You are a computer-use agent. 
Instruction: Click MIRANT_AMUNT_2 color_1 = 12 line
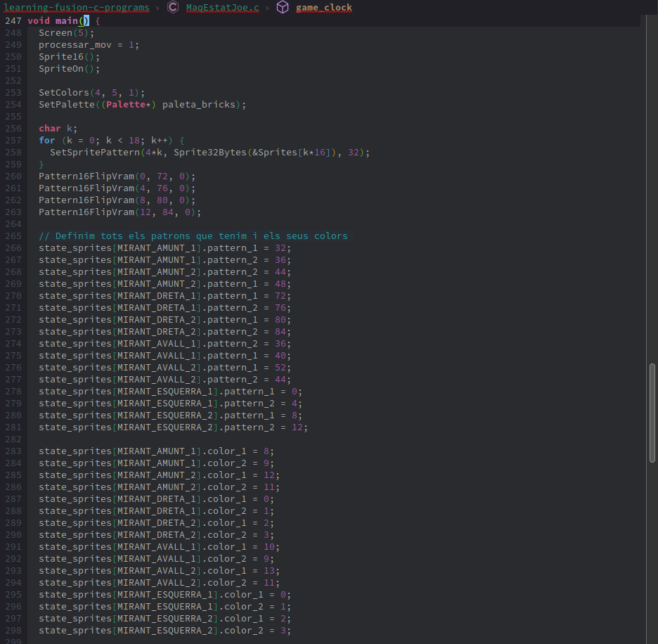(159, 475)
